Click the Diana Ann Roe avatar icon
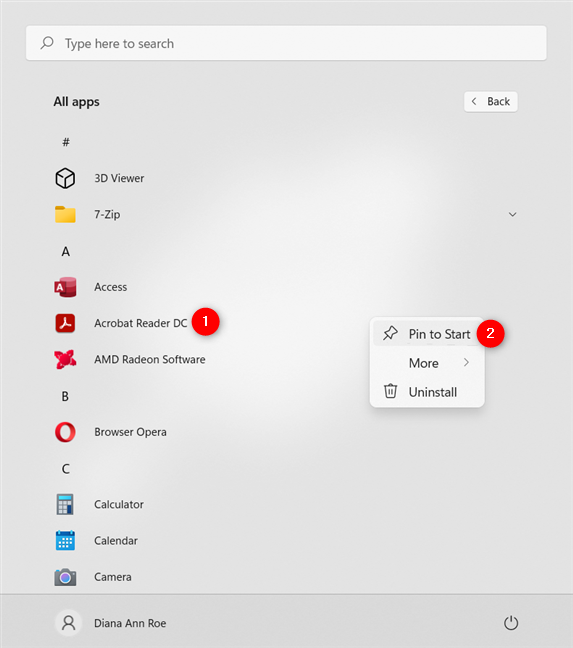The width and height of the screenshot is (573, 648). 69,623
